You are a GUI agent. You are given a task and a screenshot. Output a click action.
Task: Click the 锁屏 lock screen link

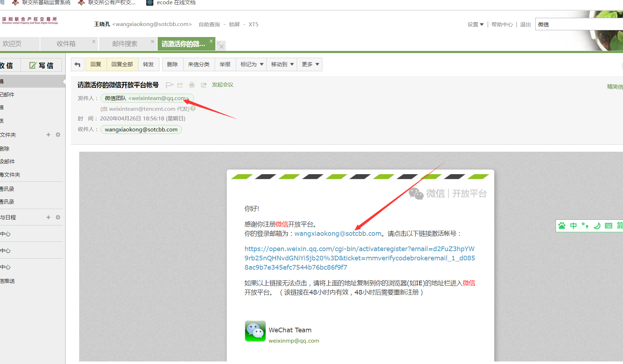click(234, 25)
